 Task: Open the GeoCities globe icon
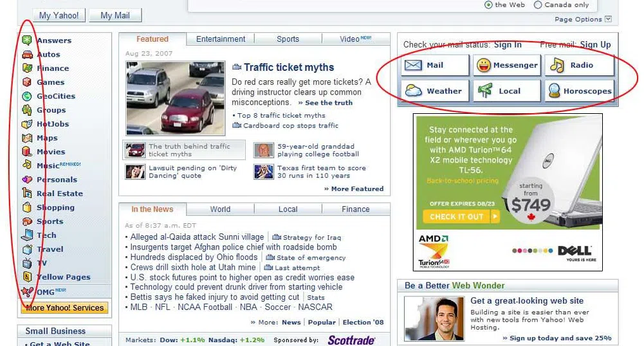tap(27, 96)
